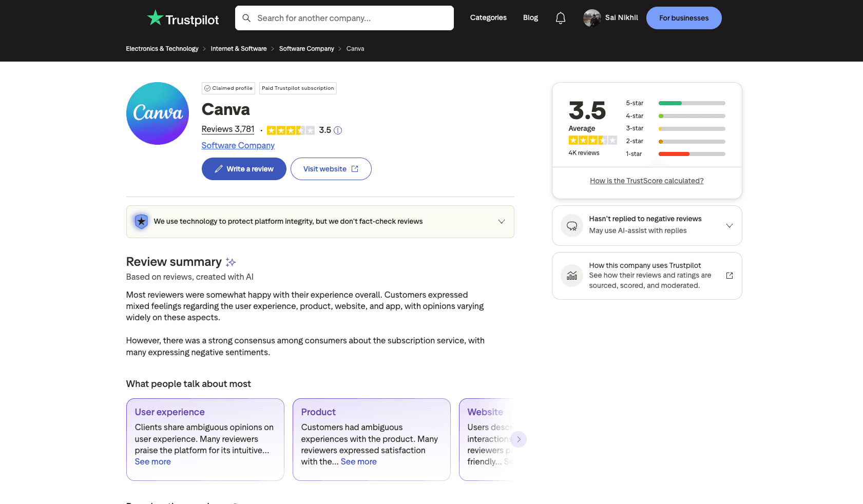Open the Blog section
The height and width of the screenshot is (504, 863).
pyautogui.click(x=530, y=17)
